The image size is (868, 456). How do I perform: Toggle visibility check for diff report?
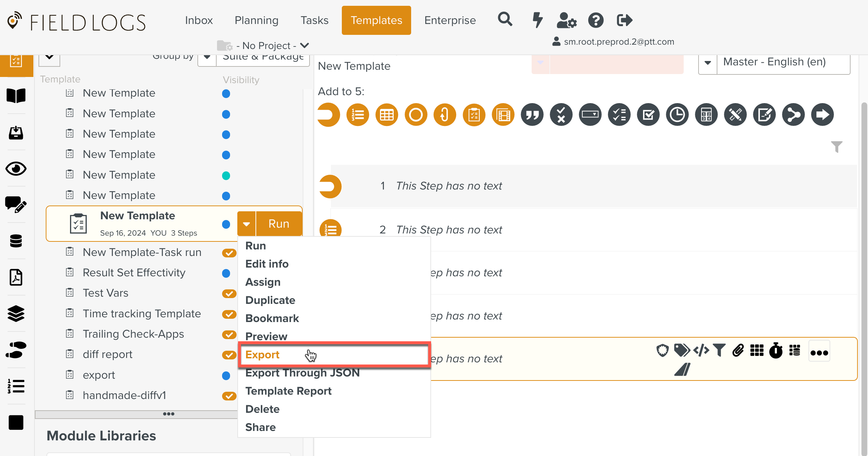[x=229, y=355]
